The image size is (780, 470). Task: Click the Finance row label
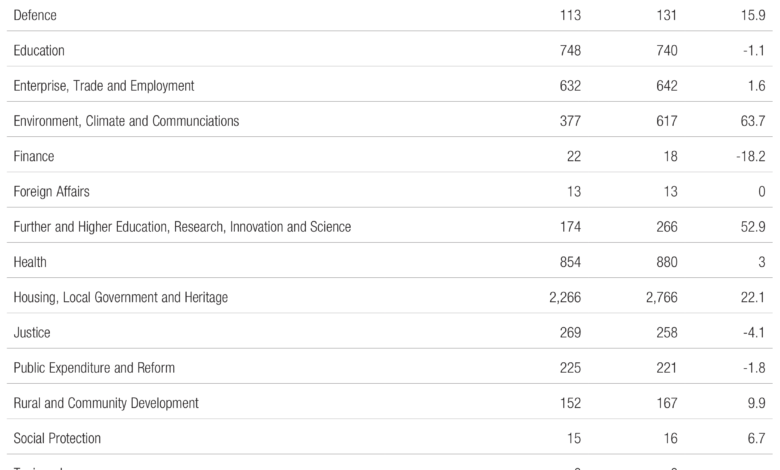click(34, 156)
